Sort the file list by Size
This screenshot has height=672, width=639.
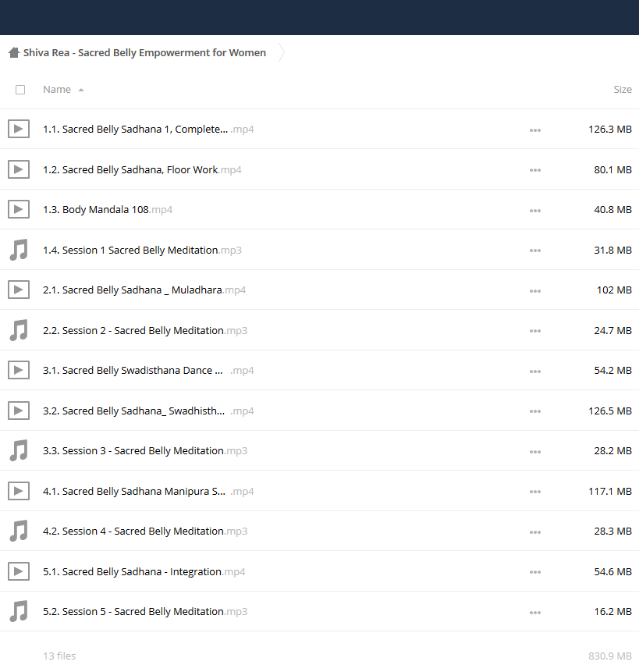tap(623, 90)
